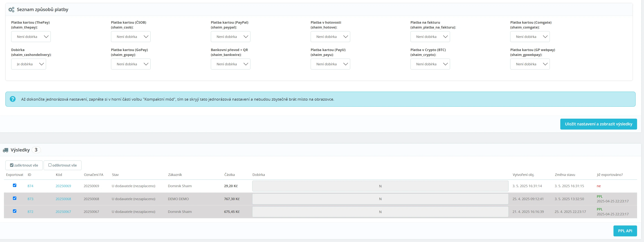Expand the GP webpay dobírka dropdown
Viewport: 644px width, 242px height.
[530, 64]
